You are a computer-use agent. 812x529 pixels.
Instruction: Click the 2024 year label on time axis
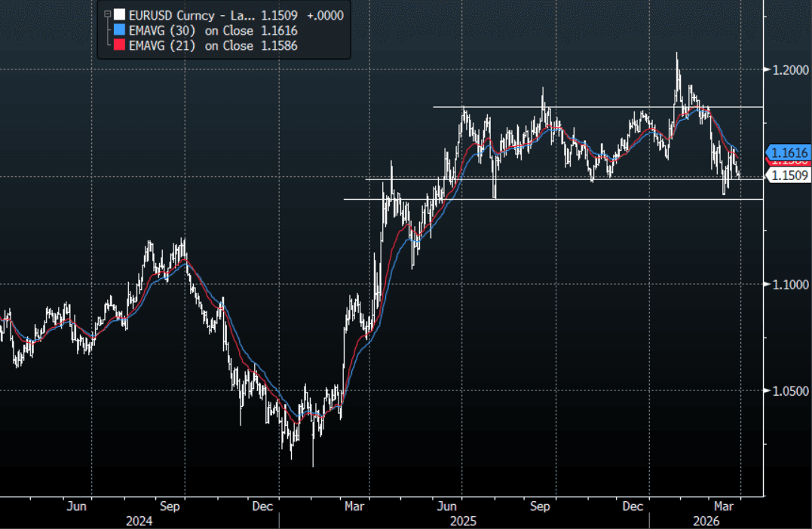(139, 521)
